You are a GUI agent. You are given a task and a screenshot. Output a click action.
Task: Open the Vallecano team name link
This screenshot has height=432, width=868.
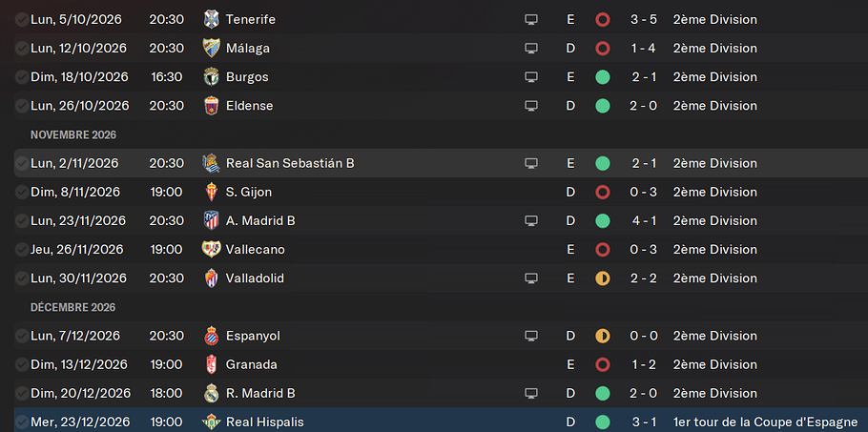coord(256,250)
